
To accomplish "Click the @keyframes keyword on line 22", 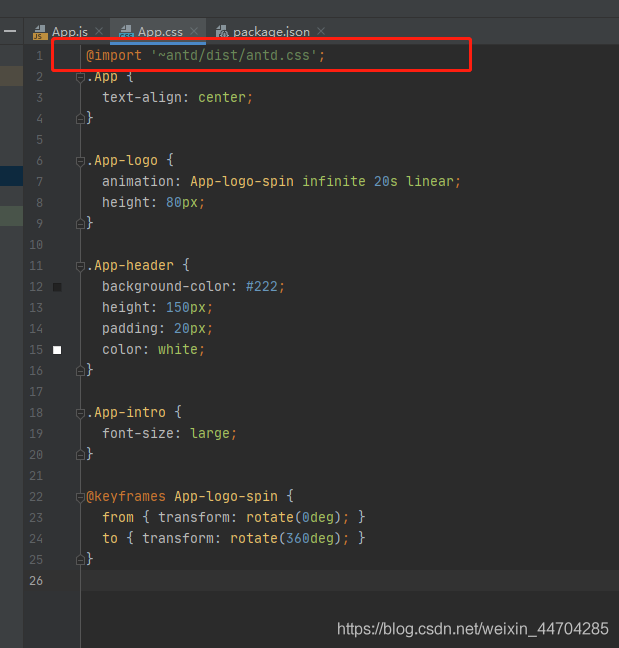I will point(126,497).
